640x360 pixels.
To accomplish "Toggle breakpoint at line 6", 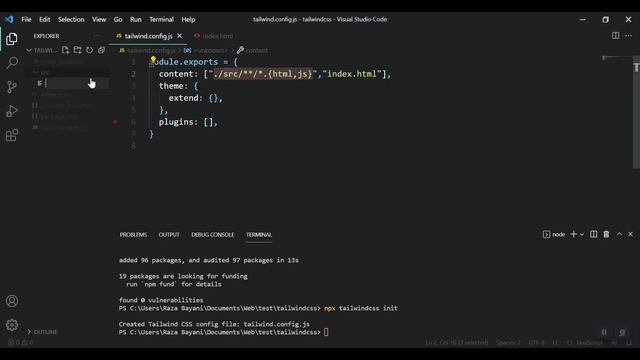I will 116,122.
